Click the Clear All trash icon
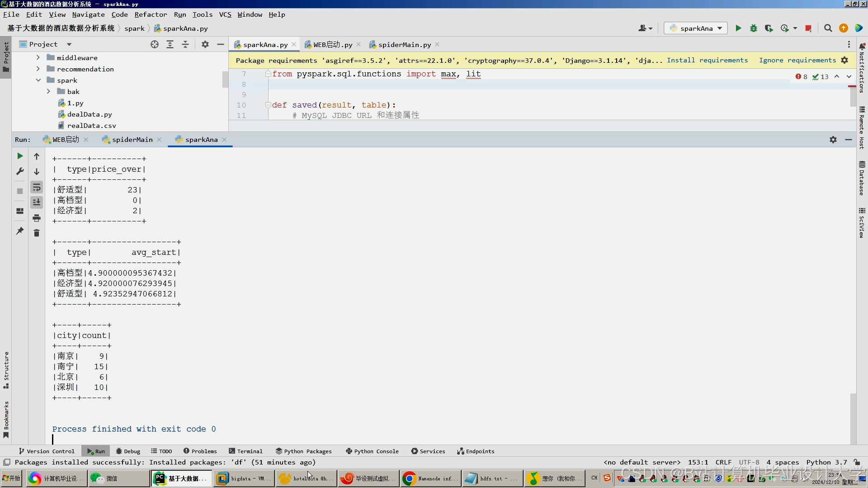868x488 pixels. pos(37,233)
